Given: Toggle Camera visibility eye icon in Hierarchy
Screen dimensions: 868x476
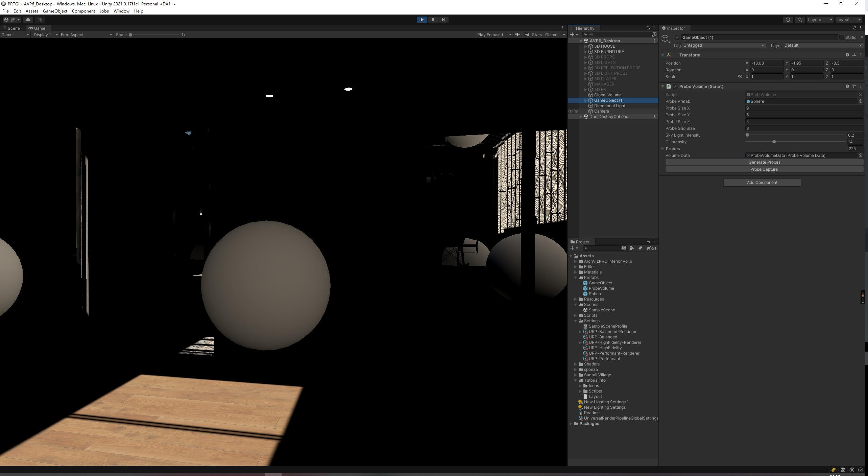Looking at the screenshot, I should pos(571,111).
